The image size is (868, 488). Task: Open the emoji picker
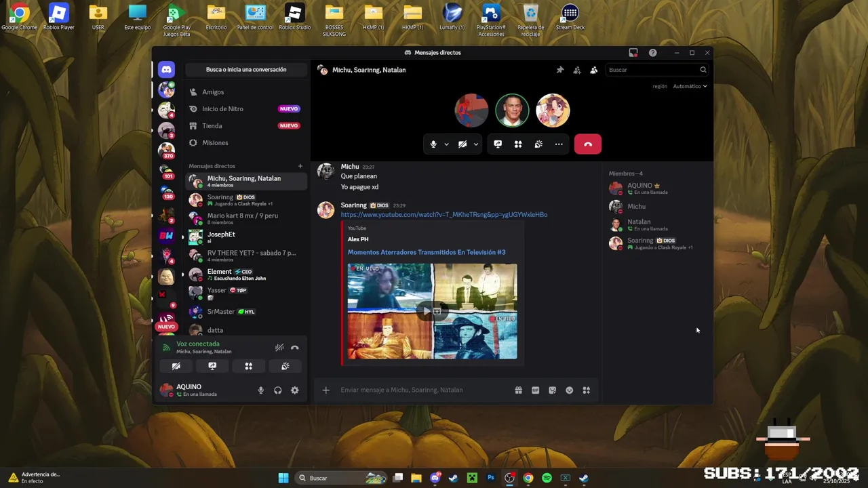point(570,390)
